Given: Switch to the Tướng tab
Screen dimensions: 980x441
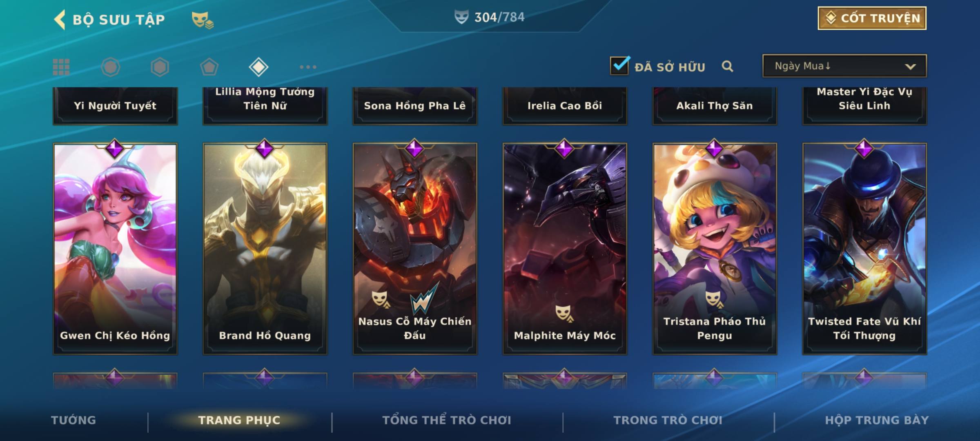Looking at the screenshot, I should pos(73,420).
